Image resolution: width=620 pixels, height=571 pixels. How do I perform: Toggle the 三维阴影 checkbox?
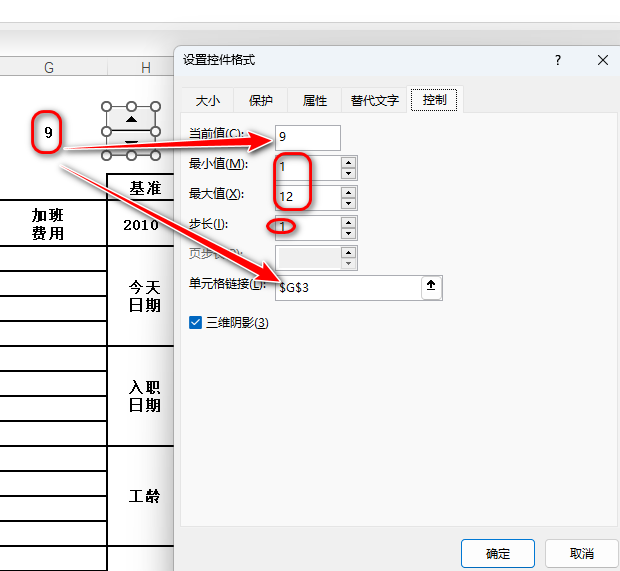coord(195,323)
